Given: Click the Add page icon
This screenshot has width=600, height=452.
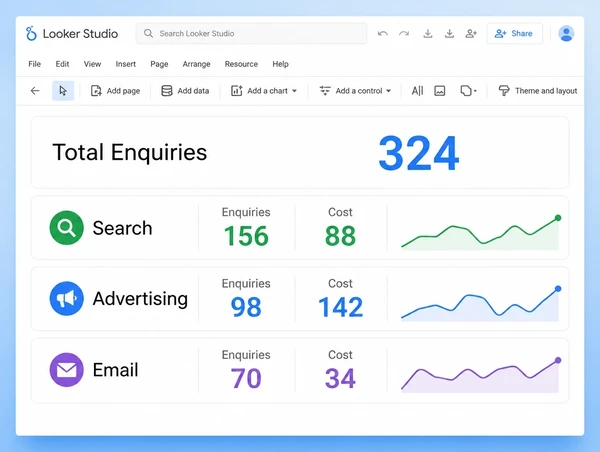Looking at the screenshot, I should pyautogui.click(x=96, y=91).
